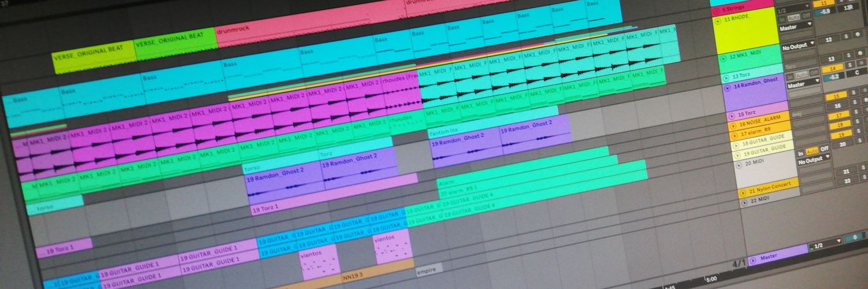Unfold the 16 NOISE_ALARM track

point(733,125)
